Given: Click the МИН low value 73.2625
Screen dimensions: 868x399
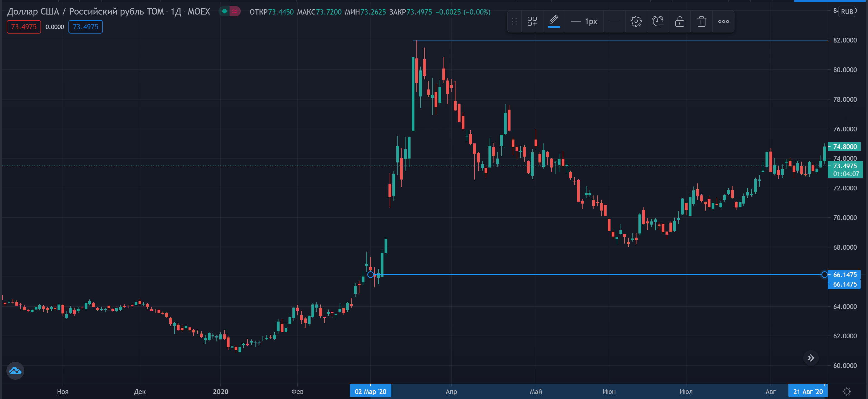Looking at the screenshot, I should click(373, 12).
